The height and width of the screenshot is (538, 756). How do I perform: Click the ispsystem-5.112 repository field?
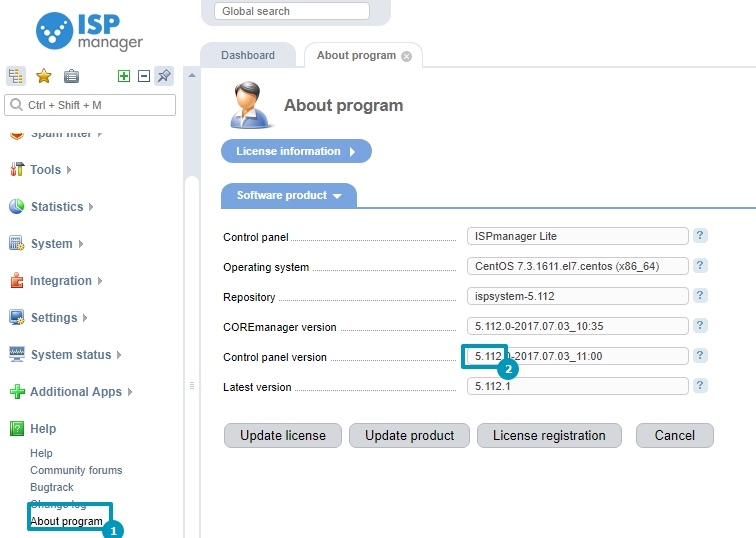coord(578,296)
